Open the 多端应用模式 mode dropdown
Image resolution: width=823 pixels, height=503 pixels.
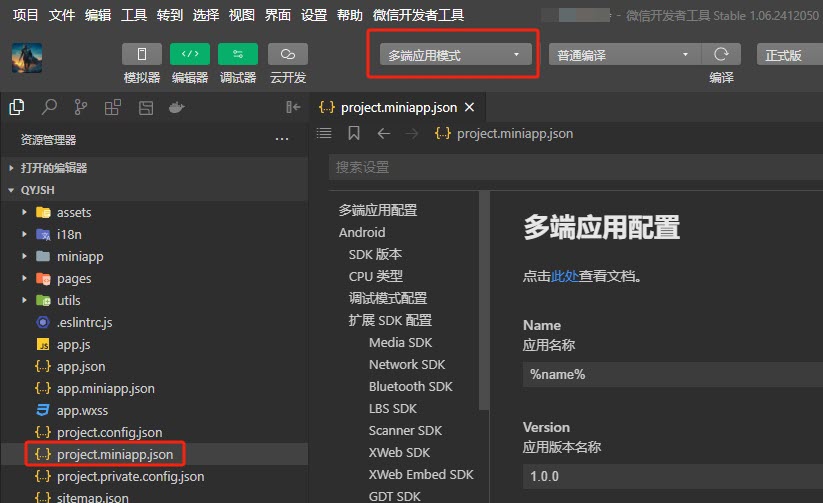coord(455,55)
